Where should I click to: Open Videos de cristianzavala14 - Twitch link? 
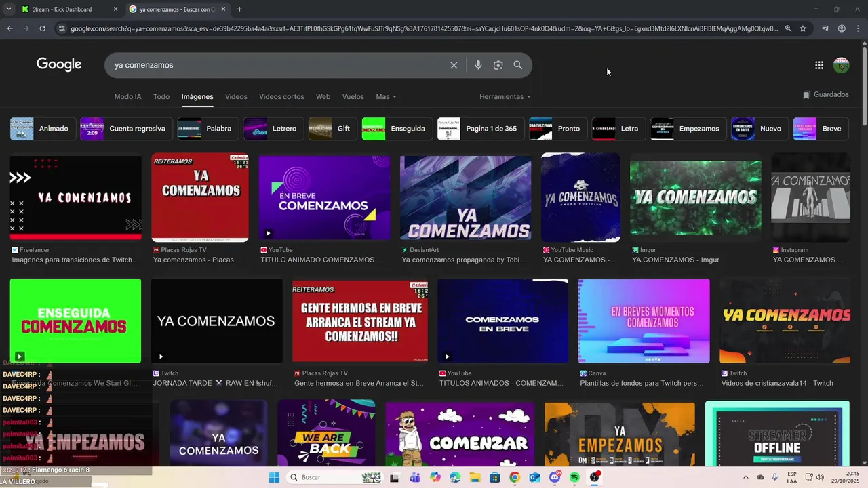tap(777, 383)
